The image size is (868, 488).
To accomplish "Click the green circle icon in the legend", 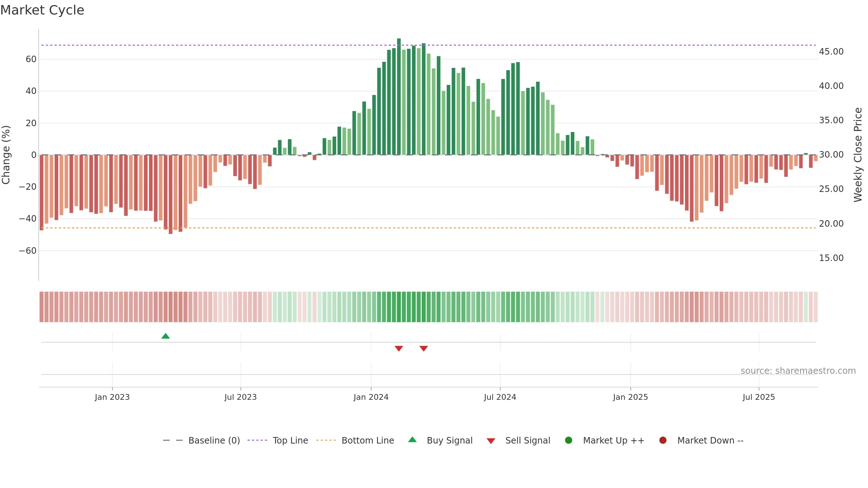I will tap(569, 440).
